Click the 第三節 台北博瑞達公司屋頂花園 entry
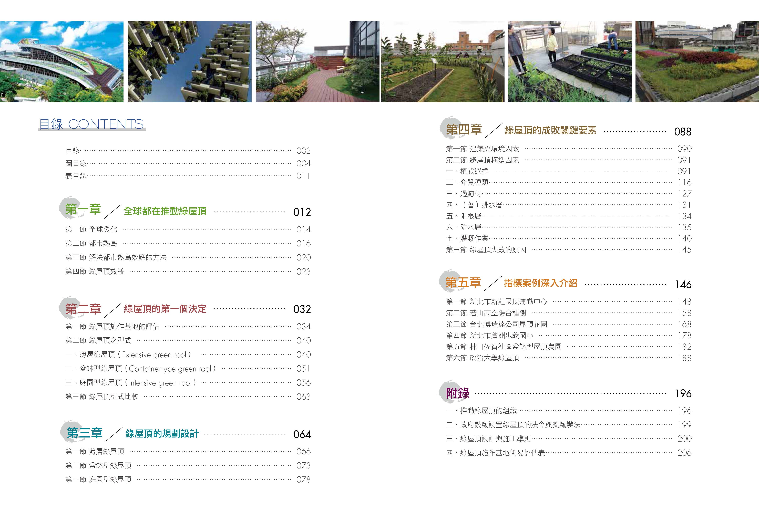759x532 pixels. coord(569,324)
